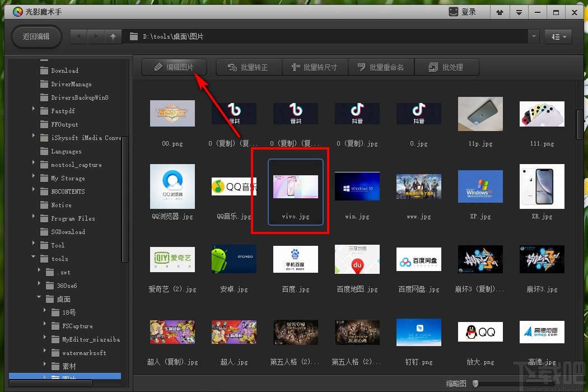Go forward with the right arrow navigation icon

coord(96,37)
